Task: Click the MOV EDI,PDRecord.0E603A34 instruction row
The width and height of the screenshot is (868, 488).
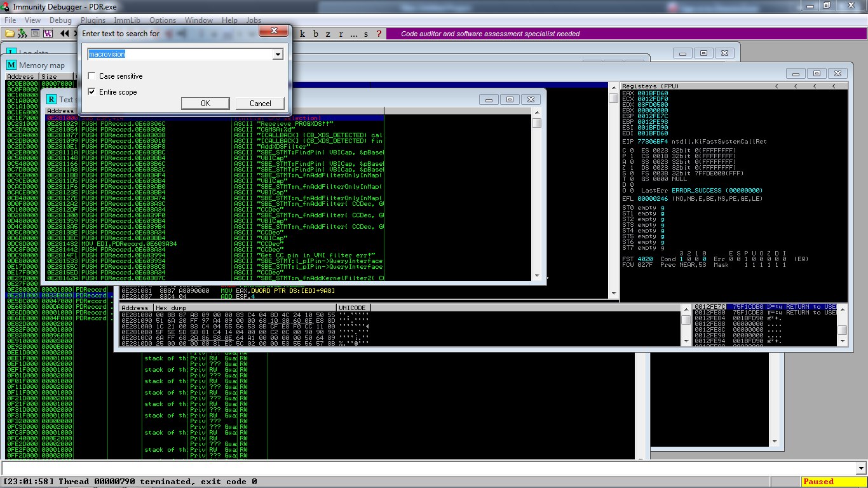Action: coord(214,244)
